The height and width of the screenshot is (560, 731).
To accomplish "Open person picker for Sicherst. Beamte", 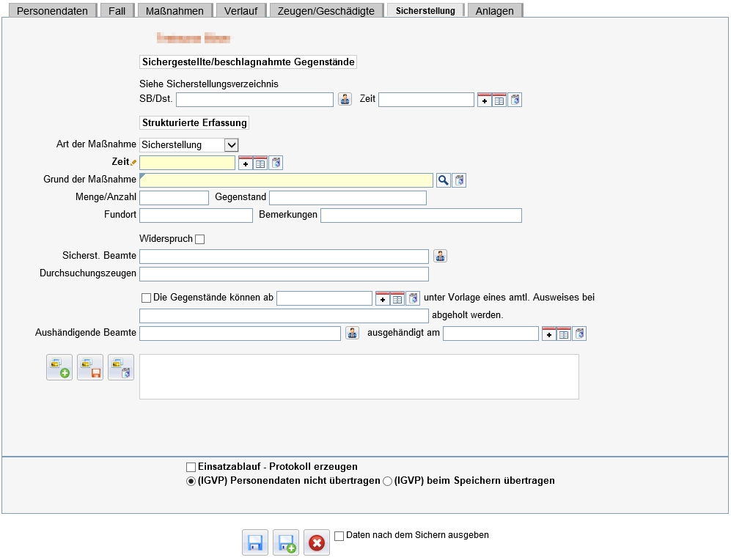I will tap(440, 256).
